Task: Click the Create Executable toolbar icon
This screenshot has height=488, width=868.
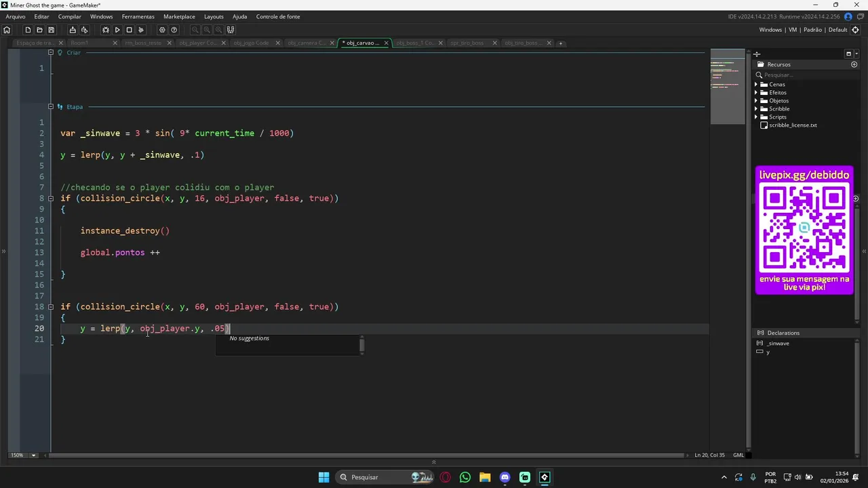Action: [x=73, y=30]
